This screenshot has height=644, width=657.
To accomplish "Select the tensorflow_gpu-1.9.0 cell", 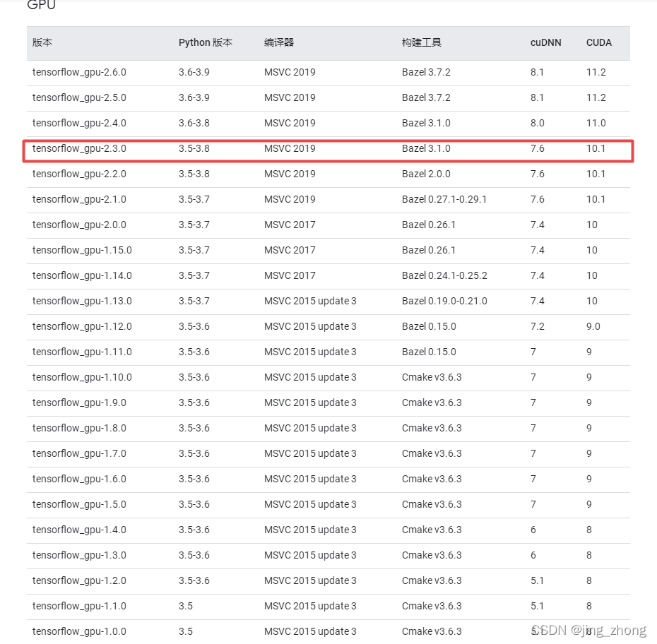I will tap(79, 402).
